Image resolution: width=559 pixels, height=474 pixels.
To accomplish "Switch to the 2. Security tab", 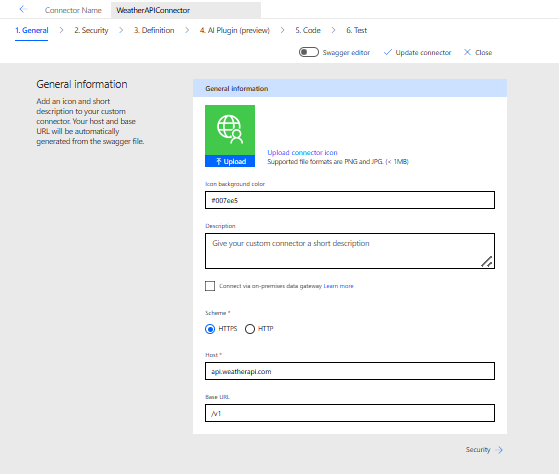I will coord(91,30).
